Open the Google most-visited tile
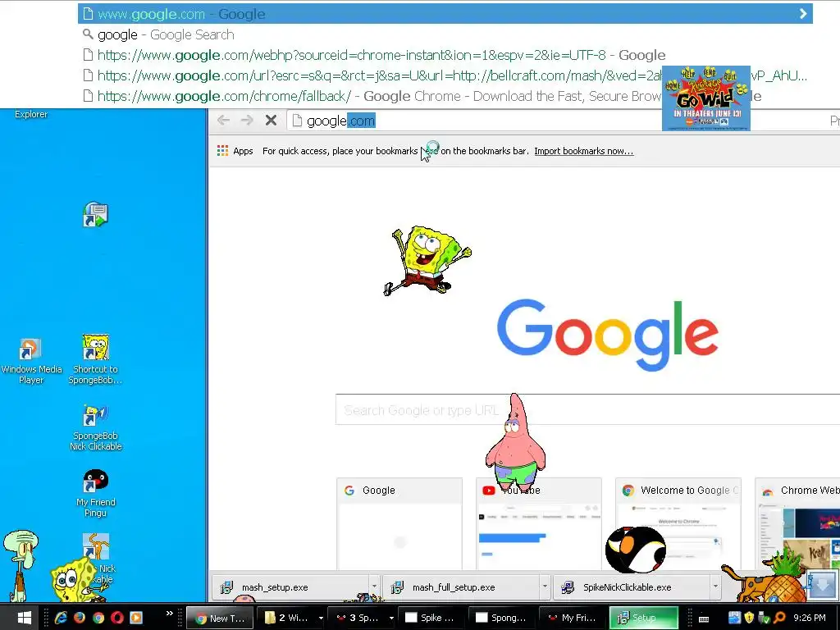840x630 pixels. point(399,524)
